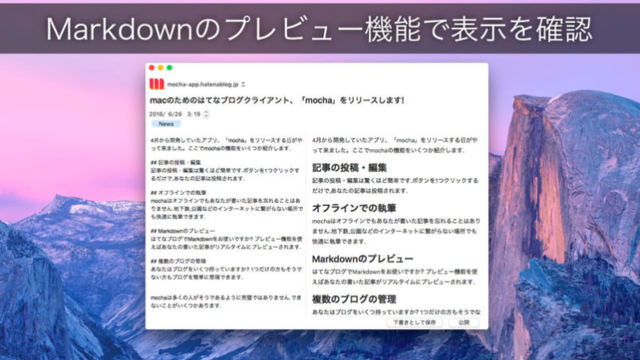640x360 pixels.
Task: Click the green zoom window button
Action: (169, 68)
